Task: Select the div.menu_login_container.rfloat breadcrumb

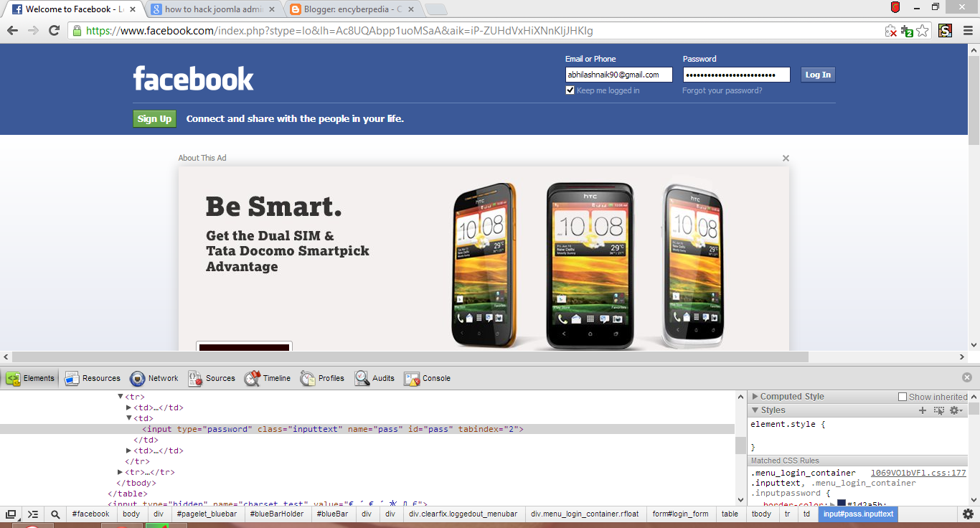Action: click(585, 514)
